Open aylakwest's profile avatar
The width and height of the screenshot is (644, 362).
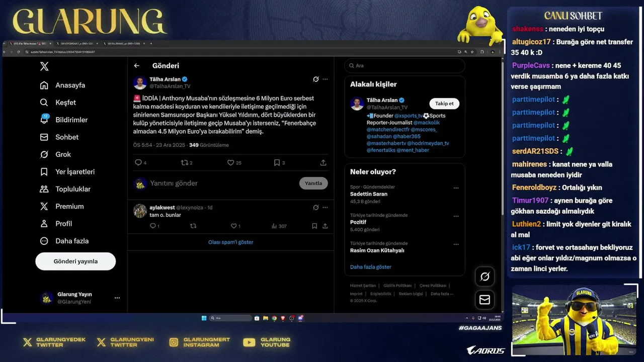[140, 211]
